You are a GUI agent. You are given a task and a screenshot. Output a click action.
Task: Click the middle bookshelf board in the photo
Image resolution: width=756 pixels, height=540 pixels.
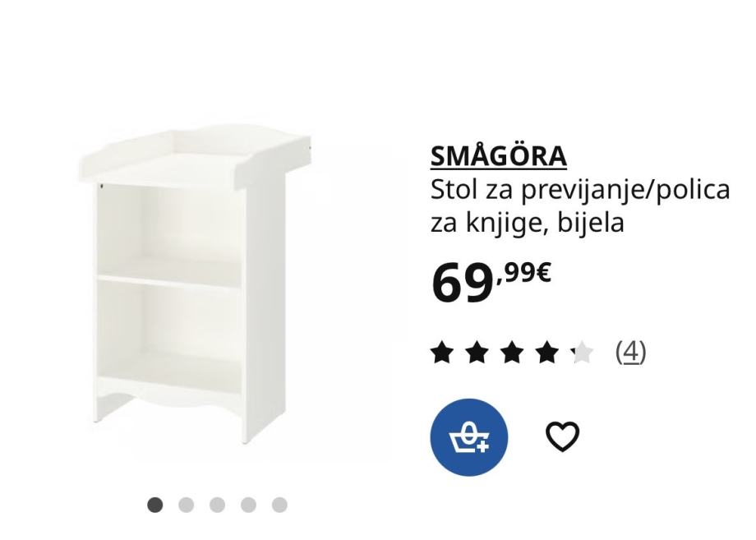point(169,280)
